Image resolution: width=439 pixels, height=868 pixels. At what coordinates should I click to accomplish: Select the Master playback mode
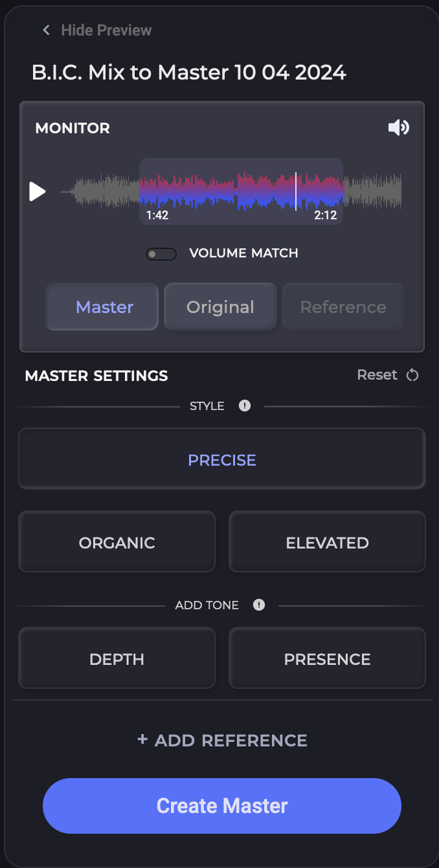[x=102, y=307]
